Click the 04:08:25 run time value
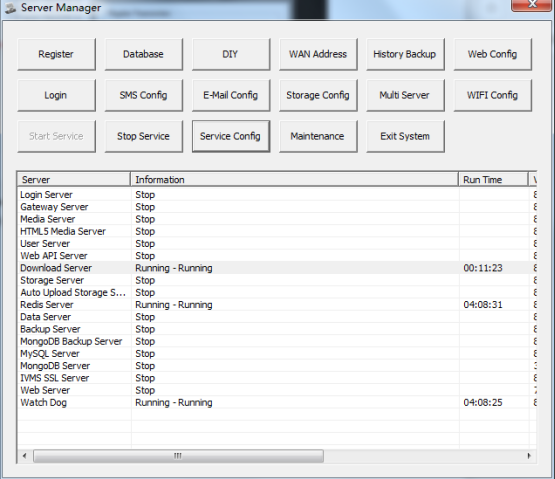555x479 pixels. 483,402
